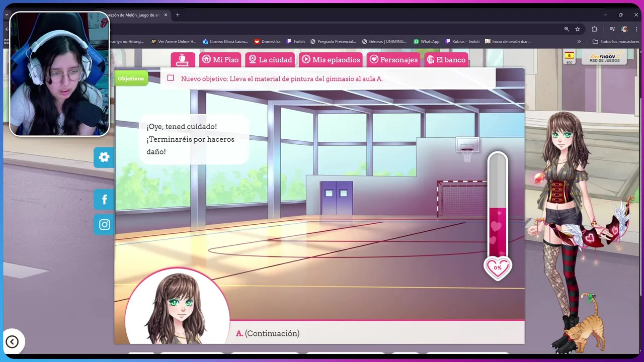
Task: Open Génesis | UNIMINUTO bookmark
Action: (x=384, y=42)
